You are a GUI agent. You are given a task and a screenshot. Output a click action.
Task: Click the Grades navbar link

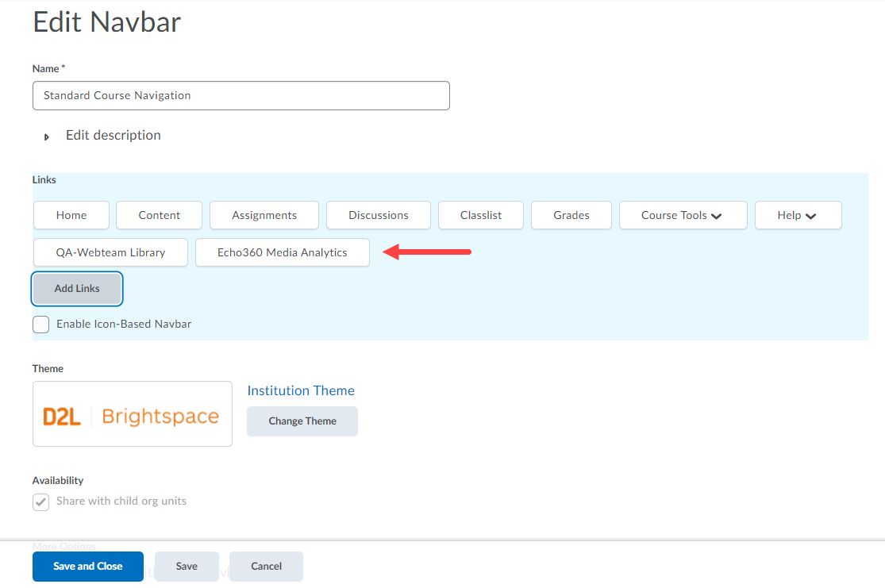[571, 215]
